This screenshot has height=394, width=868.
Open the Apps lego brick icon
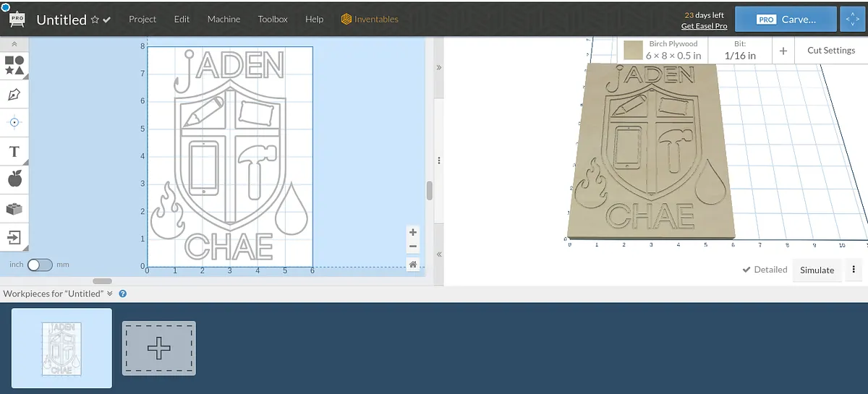click(x=14, y=208)
